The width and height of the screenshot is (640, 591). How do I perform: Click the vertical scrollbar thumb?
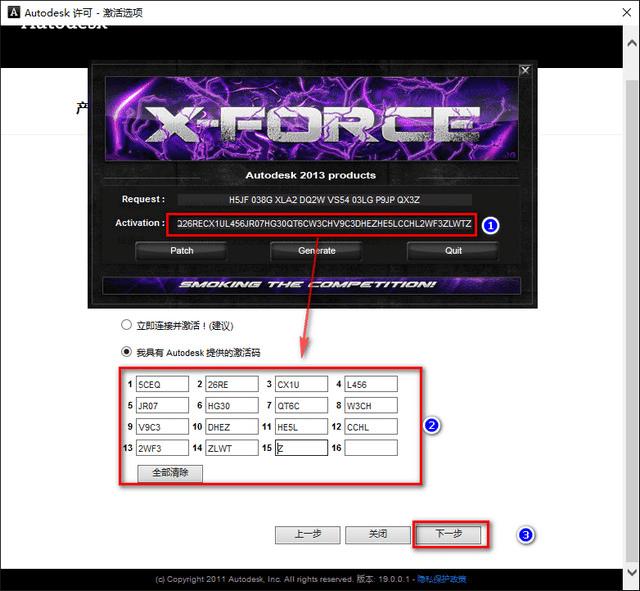click(x=631, y=320)
